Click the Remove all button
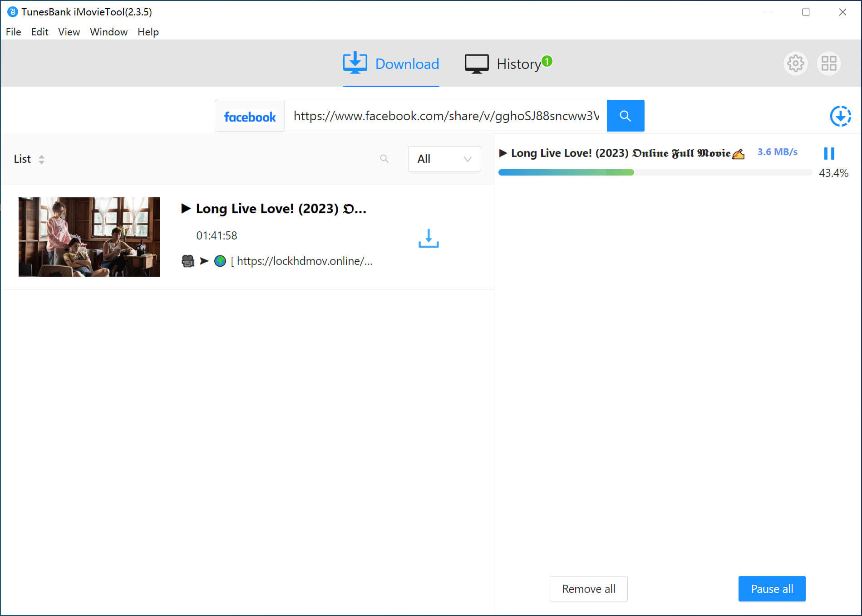The height and width of the screenshot is (616, 862). 588,589
